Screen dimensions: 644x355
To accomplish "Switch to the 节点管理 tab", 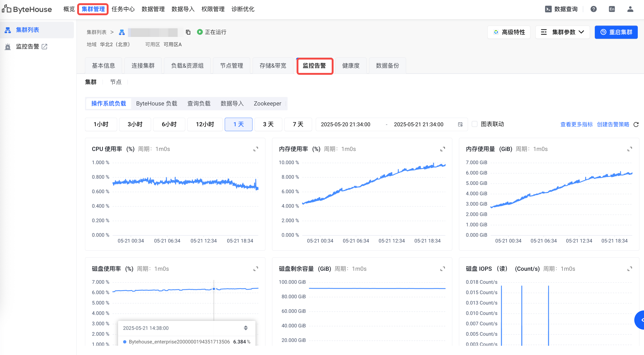I will click(x=231, y=66).
